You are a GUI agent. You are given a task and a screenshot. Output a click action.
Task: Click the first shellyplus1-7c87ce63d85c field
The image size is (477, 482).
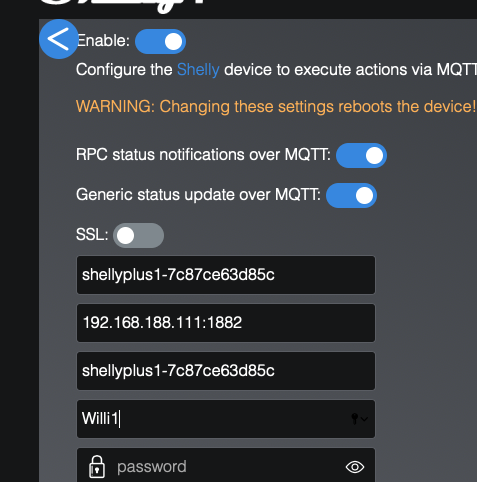tap(226, 275)
